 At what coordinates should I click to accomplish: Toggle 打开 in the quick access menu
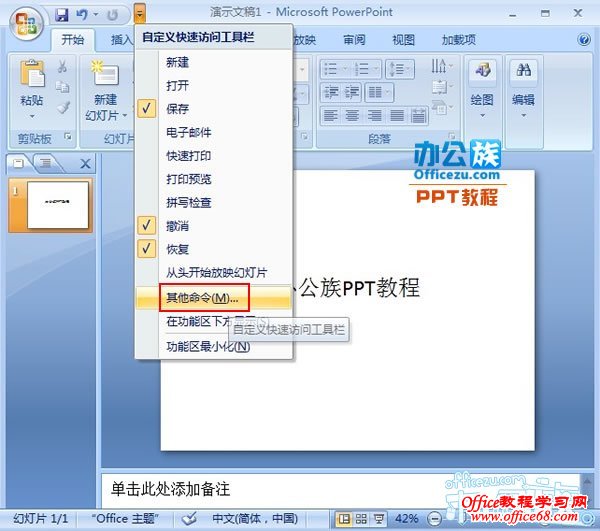(214, 86)
